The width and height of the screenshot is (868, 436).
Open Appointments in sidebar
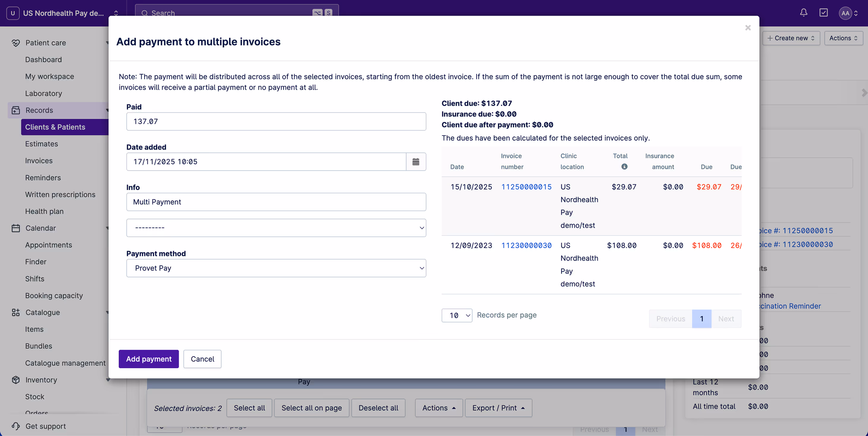pos(48,245)
